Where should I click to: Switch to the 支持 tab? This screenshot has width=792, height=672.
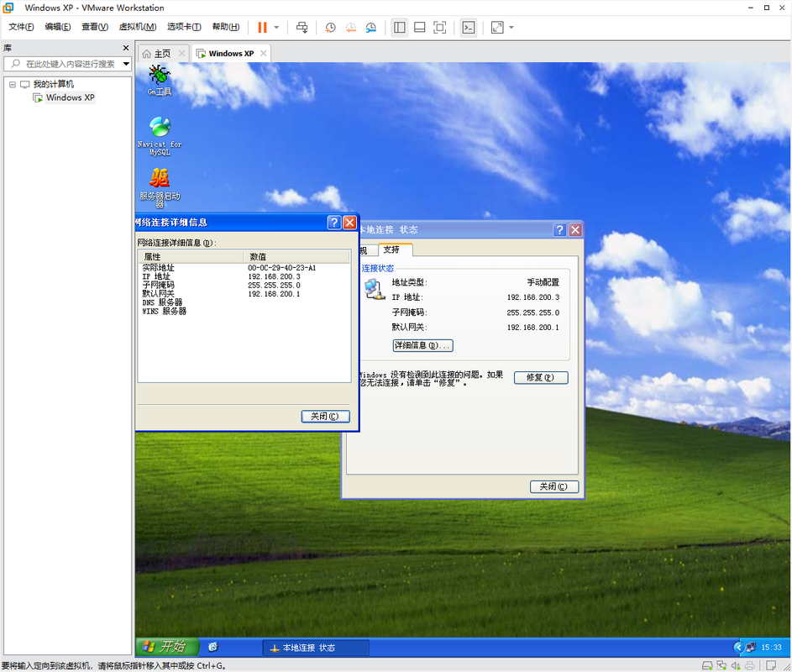395,249
